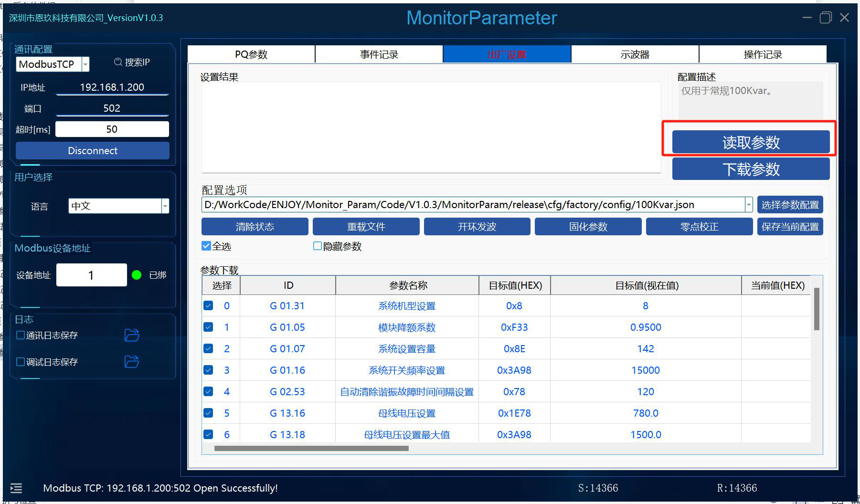
Task: Toggle the 全选 select-all checkbox
Action: coord(206,246)
